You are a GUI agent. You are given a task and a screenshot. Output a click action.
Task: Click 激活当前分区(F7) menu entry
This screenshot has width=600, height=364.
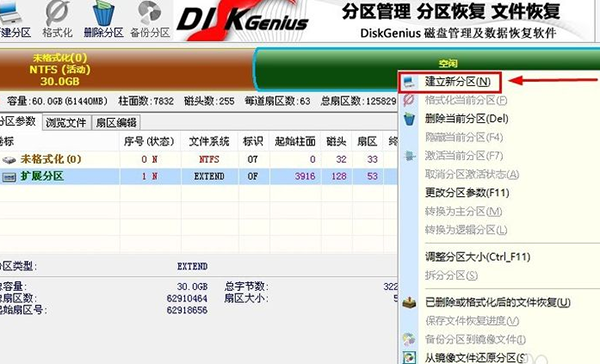pyautogui.click(x=464, y=156)
